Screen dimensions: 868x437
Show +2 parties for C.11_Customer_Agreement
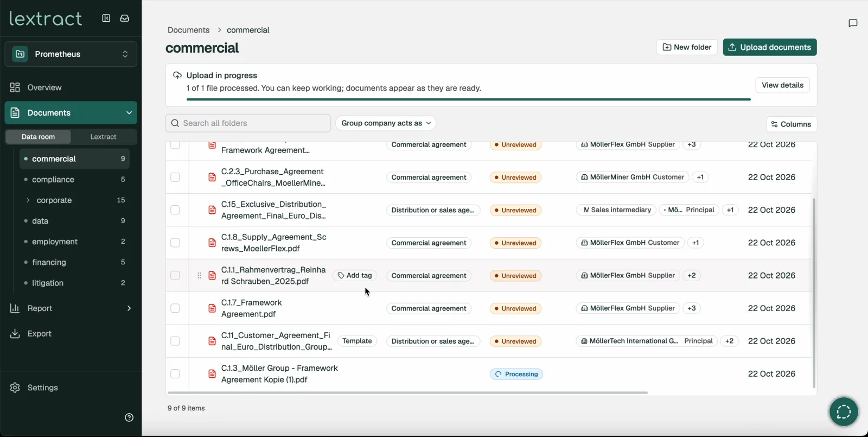click(730, 341)
